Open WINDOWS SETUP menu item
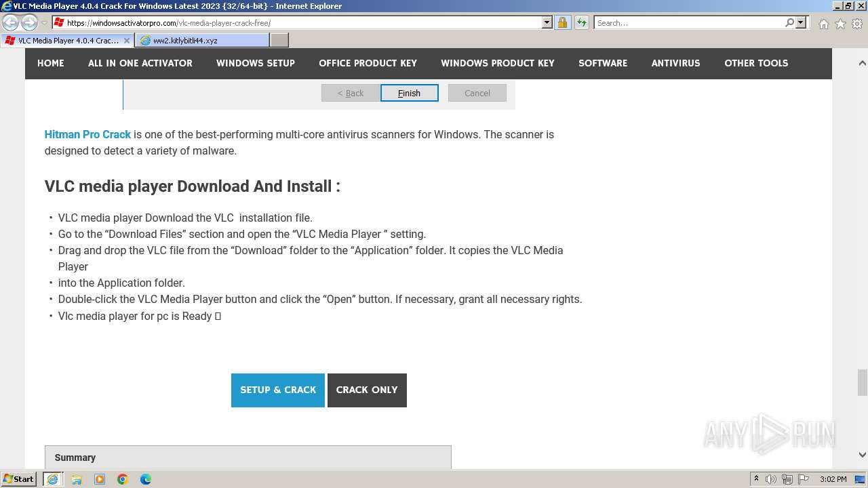The width and height of the screenshot is (868, 488). point(256,63)
